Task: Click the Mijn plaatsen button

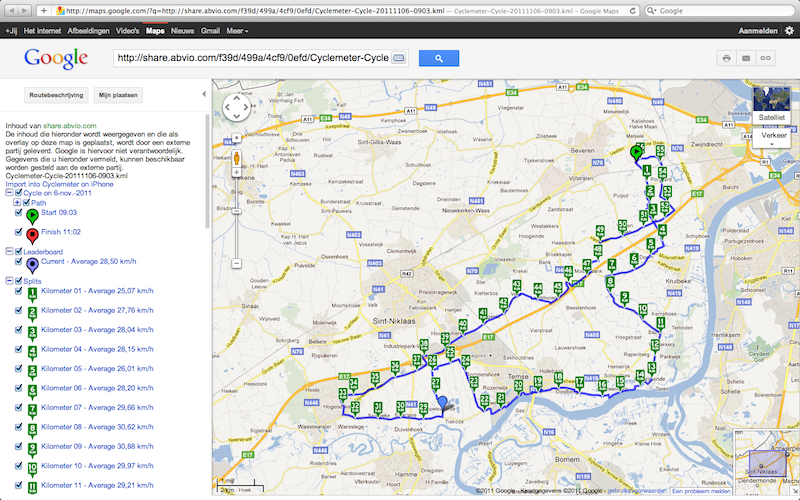Action: tap(118, 95)
